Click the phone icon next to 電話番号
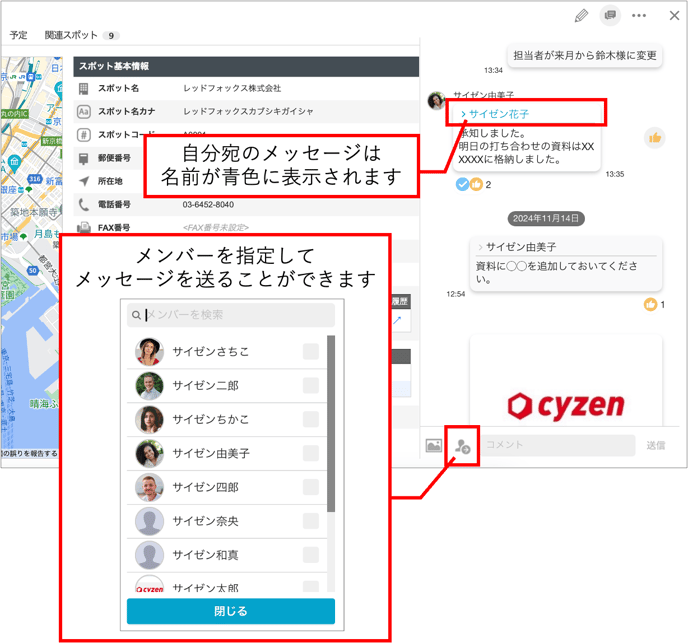This screenshot has width=688, height=643. point(83,205)
